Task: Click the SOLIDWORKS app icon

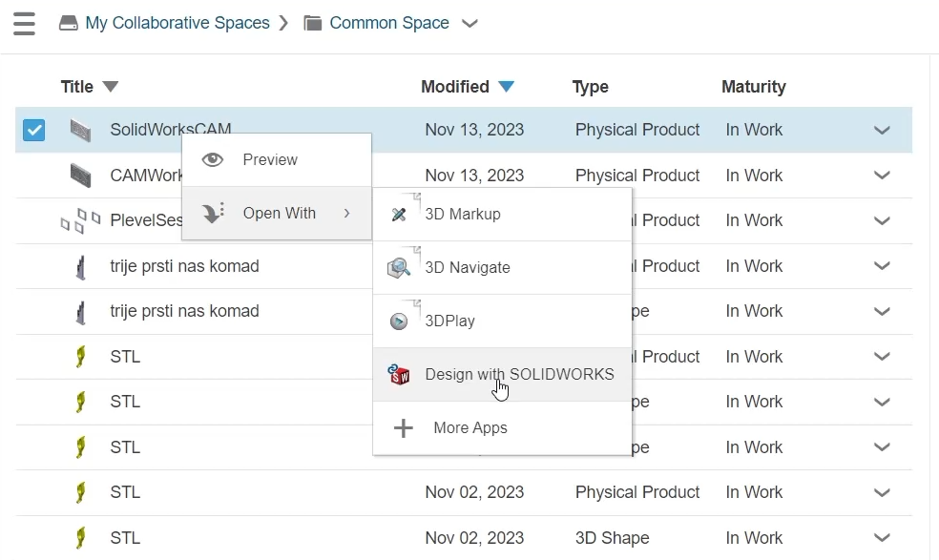Action: [x=399, y=374]
